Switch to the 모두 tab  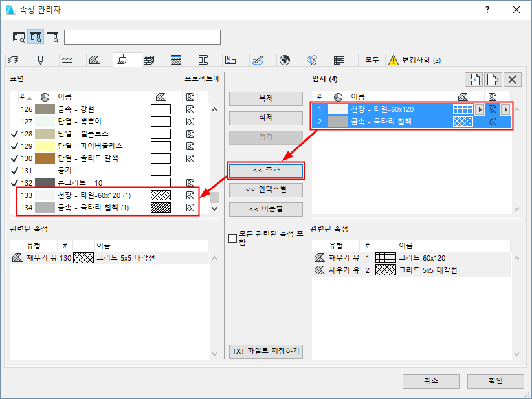point(372,60)
